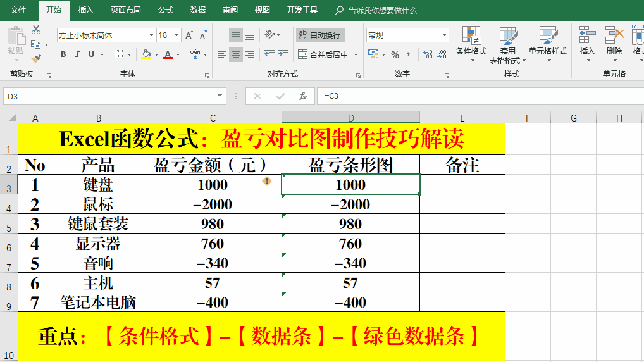Switch to the 插入 ribbon tab

coord(85,10)
